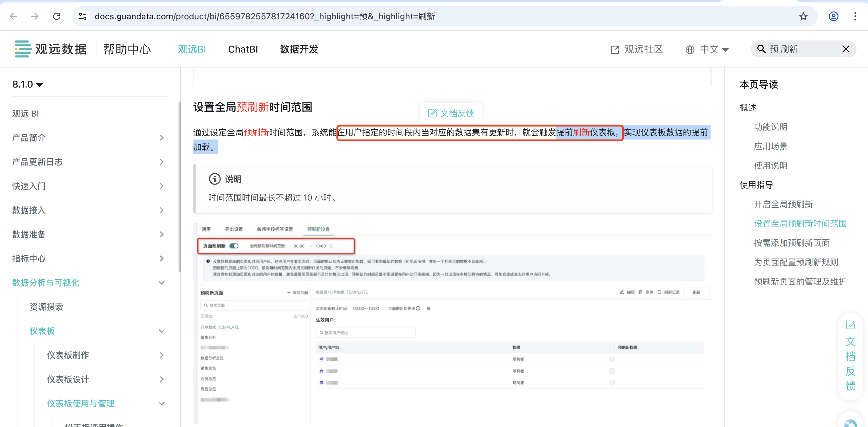Open the 开启全局预刷新 link
Image resolution: width=868 pixels, height=427 pixels.
click(783, 204)
